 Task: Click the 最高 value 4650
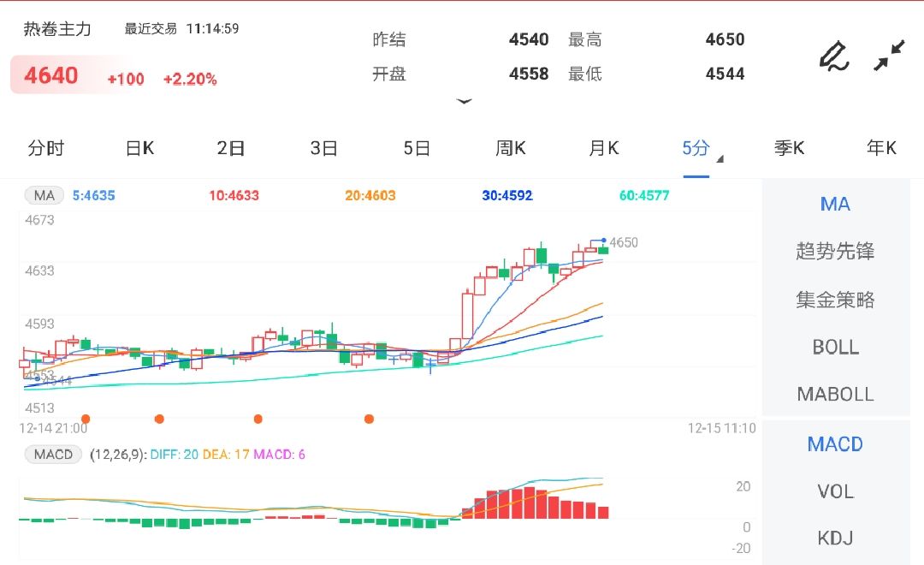coord(725,39)
